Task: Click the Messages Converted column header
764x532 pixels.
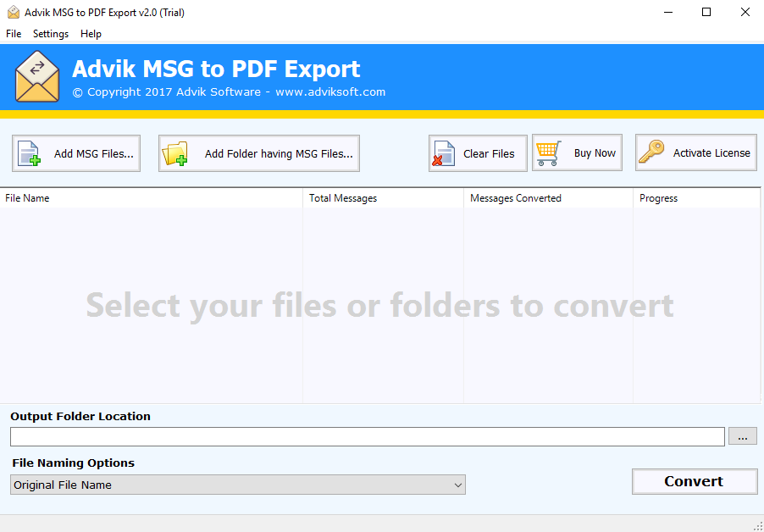Action: point(548,198)
